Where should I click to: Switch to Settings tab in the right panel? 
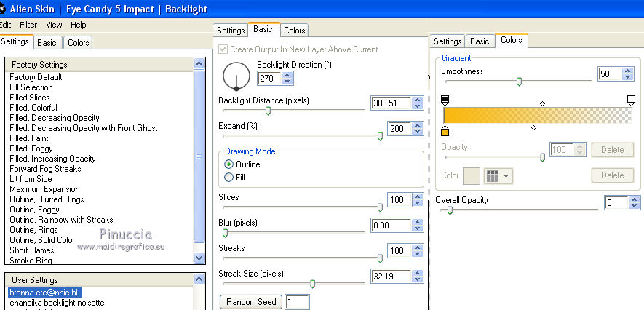pyautogui.click(x=448, y=41)
